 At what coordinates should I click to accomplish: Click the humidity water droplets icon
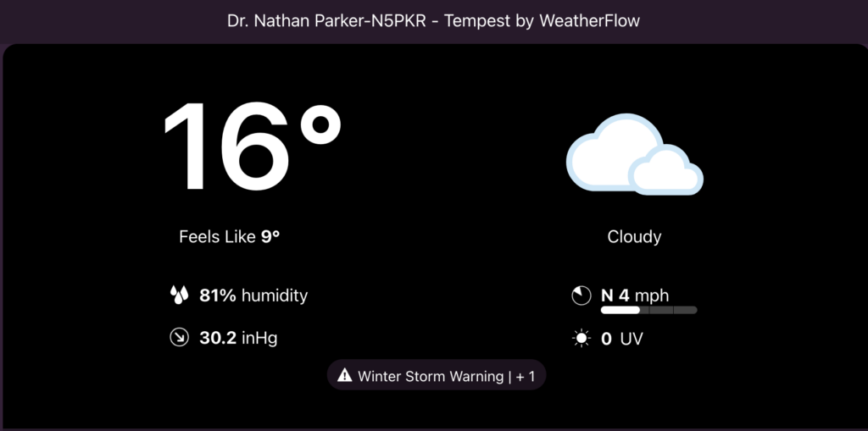pyautogui.click(x=178, y=296)
